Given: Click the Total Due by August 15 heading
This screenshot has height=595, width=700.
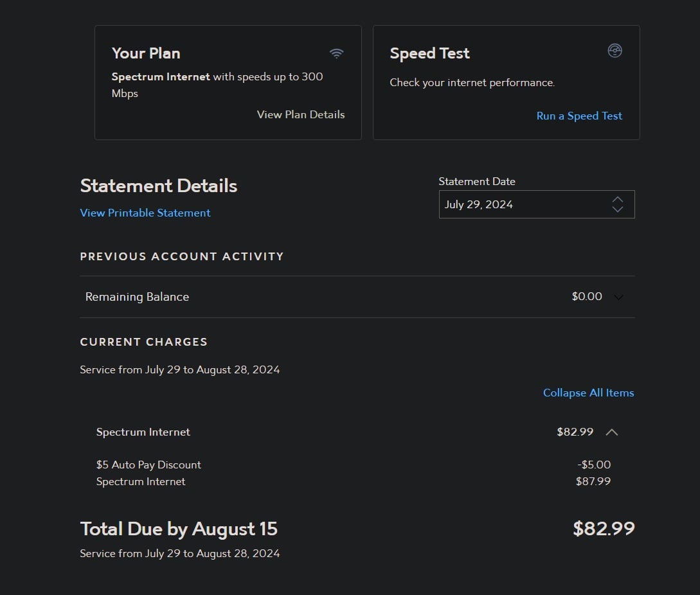Looking at the screenshot, I should [179, 529].
